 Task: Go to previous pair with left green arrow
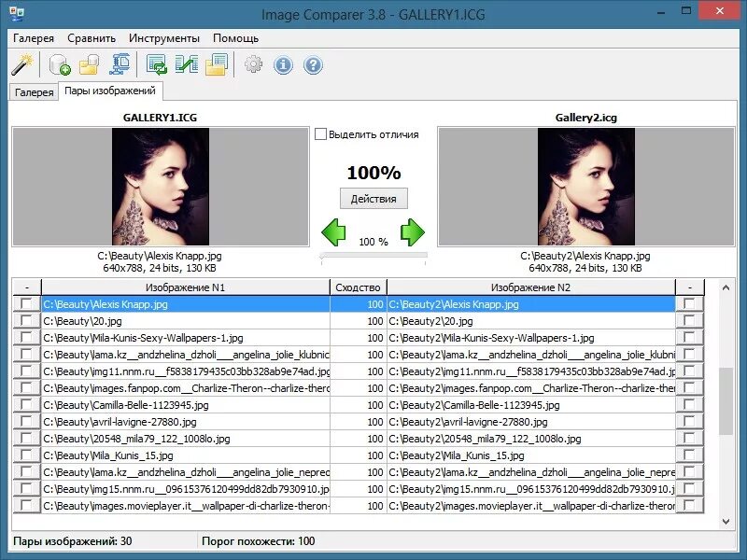click(x=333, y=232)
